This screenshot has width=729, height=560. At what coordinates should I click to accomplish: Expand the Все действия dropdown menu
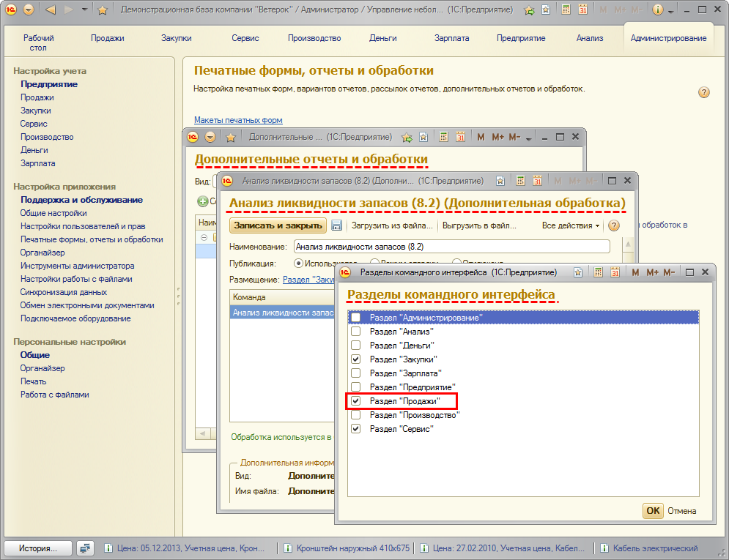pyautogui.click(x=571, y=225)
